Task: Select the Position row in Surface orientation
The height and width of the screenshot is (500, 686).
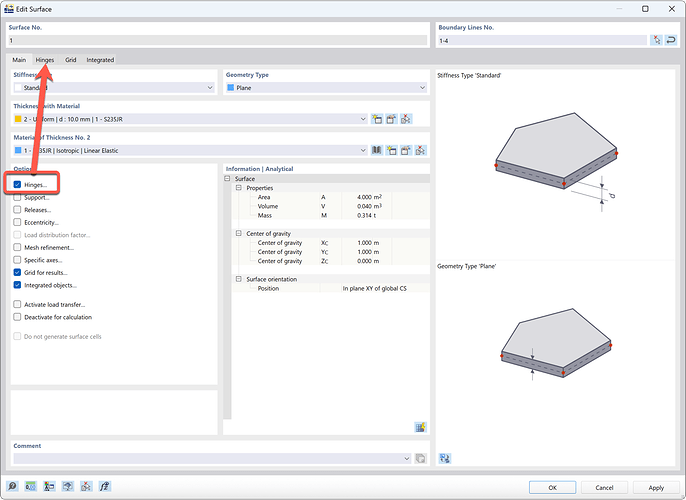Action: click(331, 288)
